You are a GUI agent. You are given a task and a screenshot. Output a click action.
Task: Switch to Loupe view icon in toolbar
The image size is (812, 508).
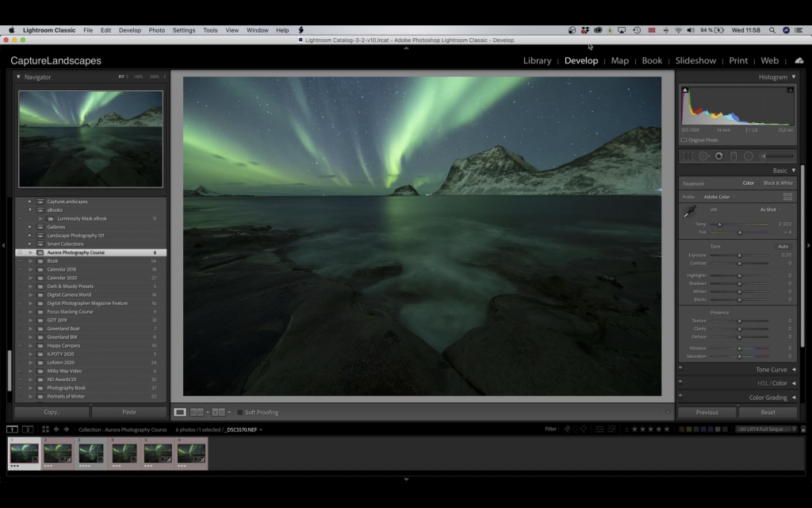pyautogui.click(x=180, y=412)
